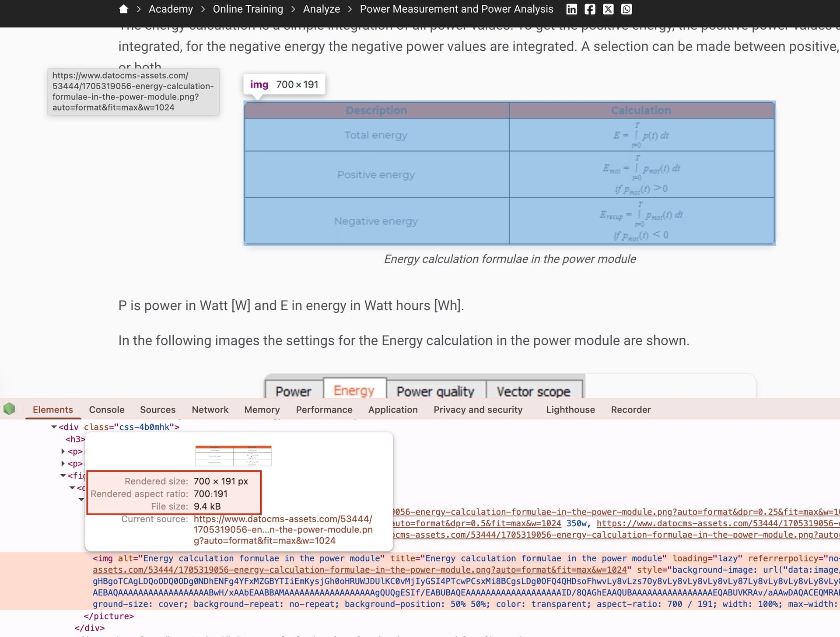Switch to the Console tab

[x=107, y=409]
